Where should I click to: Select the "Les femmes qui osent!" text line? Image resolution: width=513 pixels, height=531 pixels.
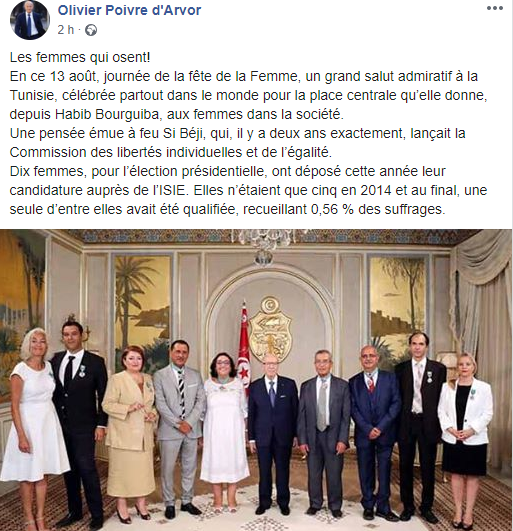[80, 57]
